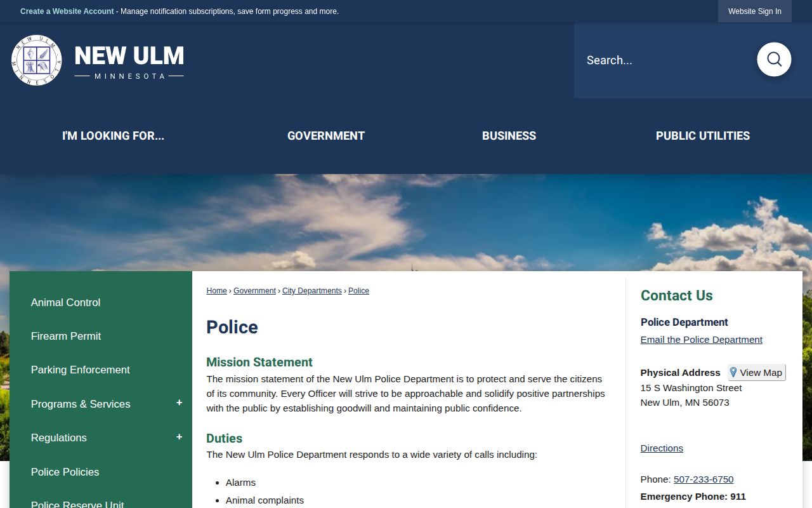Viewport: 812px width, 508px height.
Task: Click the Emergency Phone: 911 text
Action: (693, 497)
